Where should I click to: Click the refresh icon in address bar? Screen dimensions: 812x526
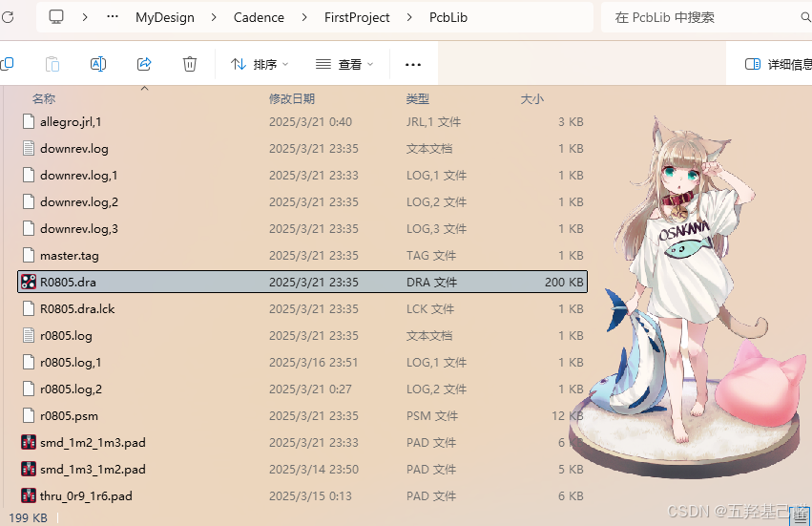click(x=8, y=17)
